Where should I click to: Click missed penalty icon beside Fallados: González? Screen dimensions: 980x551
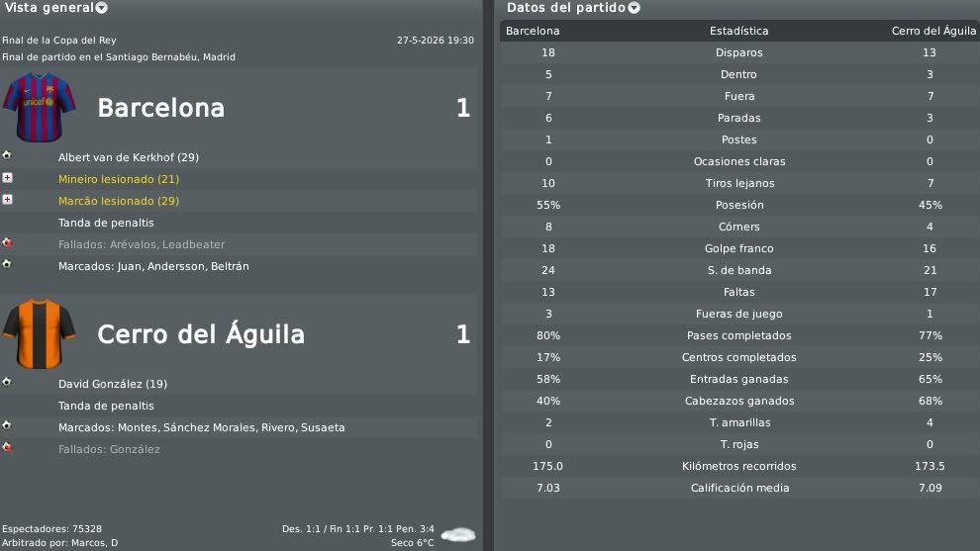pyautogui.click(x=7, y=447)
